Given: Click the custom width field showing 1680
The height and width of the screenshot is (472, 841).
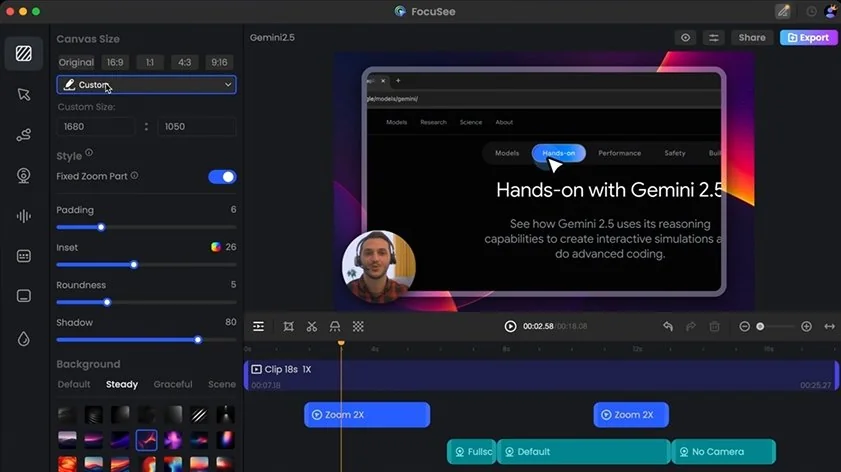Looking at the screenshot, I should click(x=96, y=127).
